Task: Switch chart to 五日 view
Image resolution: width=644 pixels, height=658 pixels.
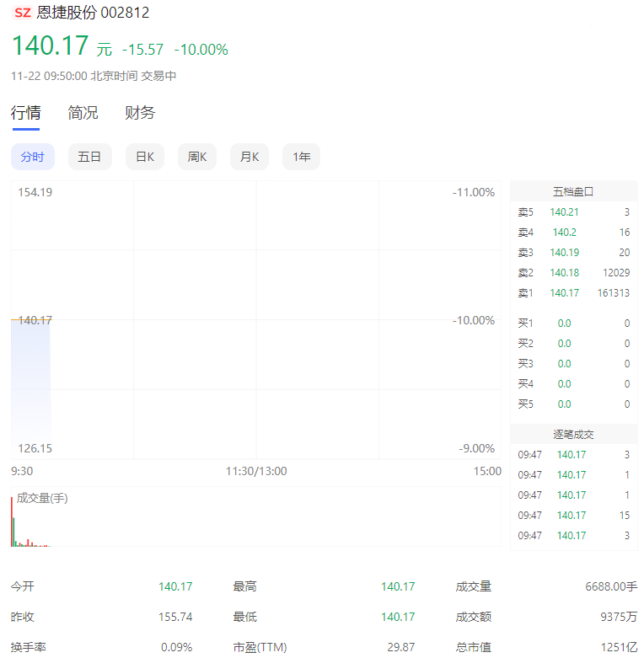Action: 89,157
